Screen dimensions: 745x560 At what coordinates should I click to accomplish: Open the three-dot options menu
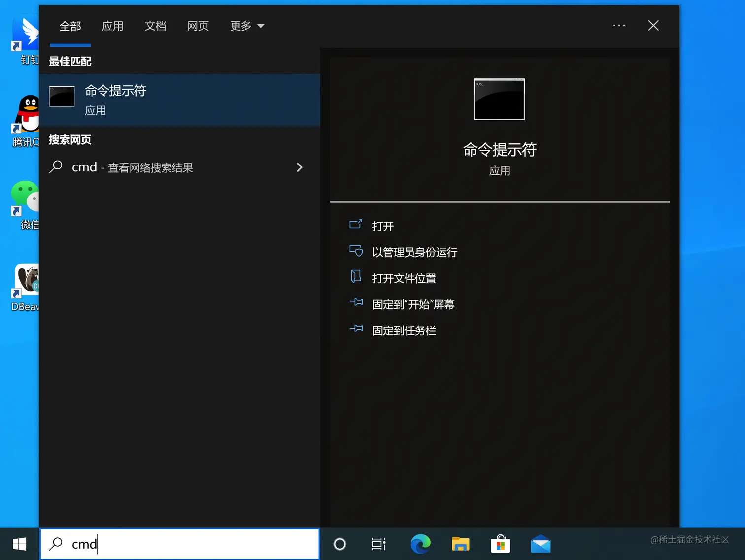[619, 26]
